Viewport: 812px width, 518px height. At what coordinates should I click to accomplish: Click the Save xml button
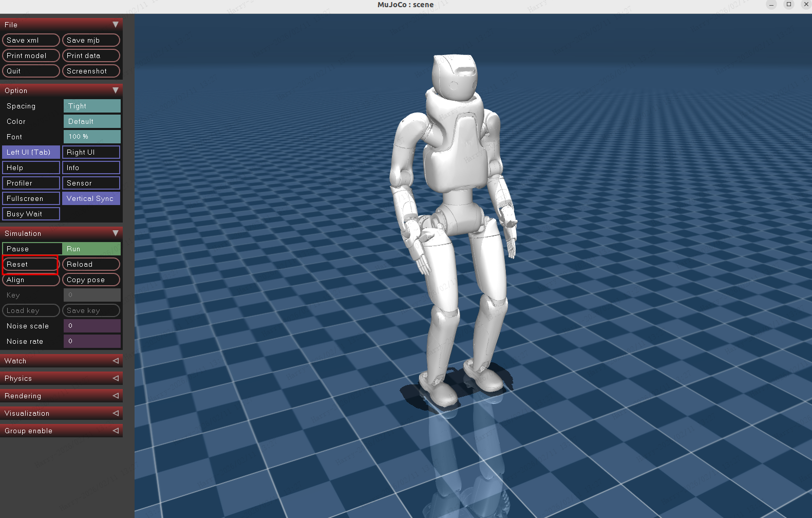[x=31, y=40]
